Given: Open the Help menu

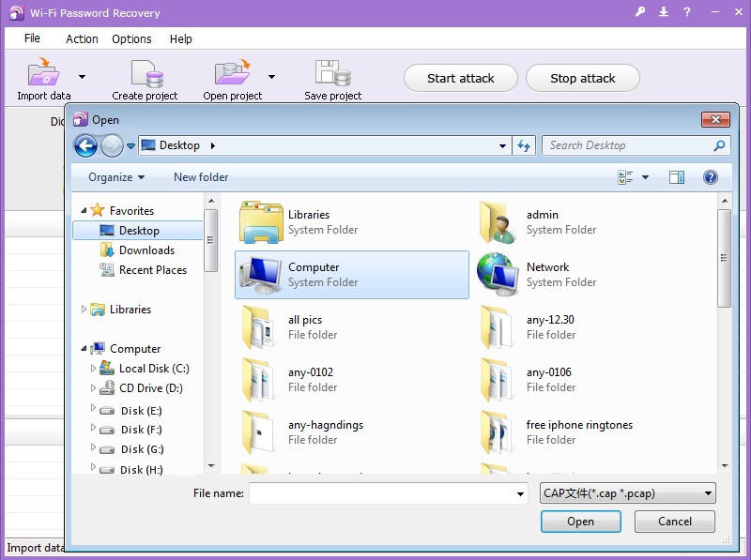Looking at the screenshot, I should pos(180,38).
